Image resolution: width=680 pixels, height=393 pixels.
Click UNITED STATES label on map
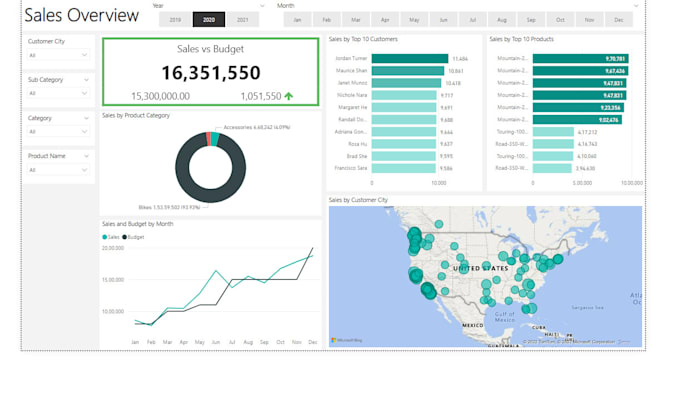[x=481, y=269]
